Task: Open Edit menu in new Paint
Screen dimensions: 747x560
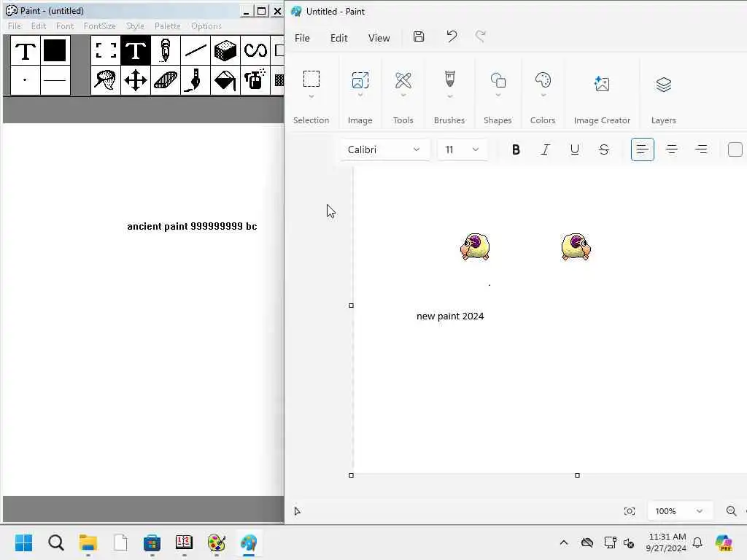Action: click(338, 38)
